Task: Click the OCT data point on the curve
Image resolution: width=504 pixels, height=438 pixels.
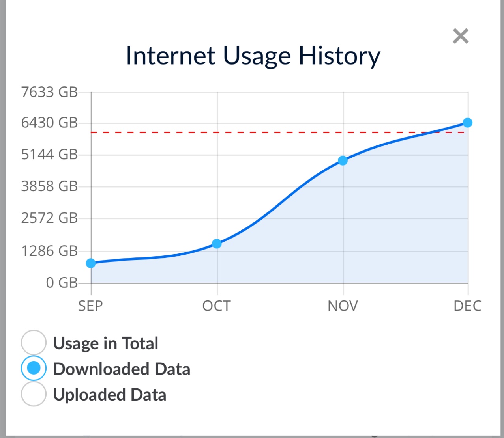Action: (217, 244)
